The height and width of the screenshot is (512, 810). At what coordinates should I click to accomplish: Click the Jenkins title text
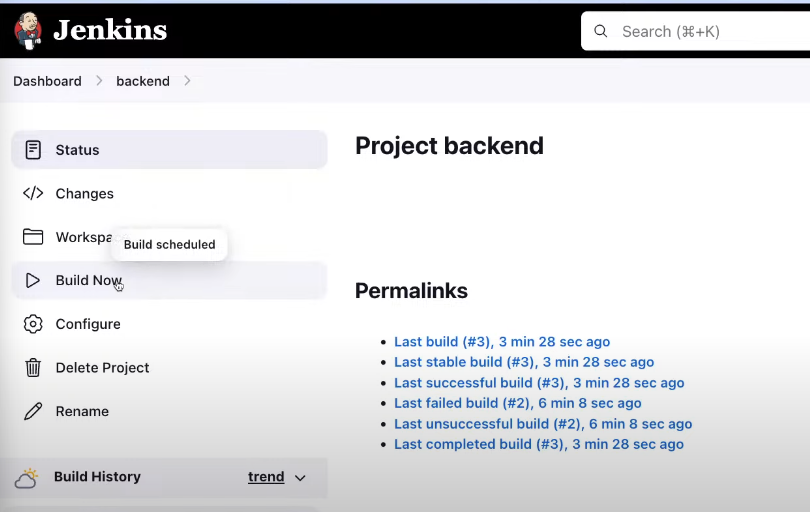click(110, 30)
